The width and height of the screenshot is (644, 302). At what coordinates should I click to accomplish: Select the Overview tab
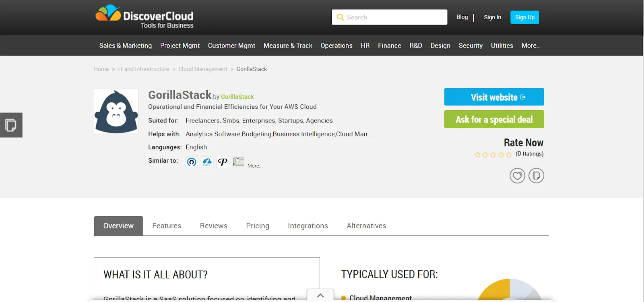118,226
